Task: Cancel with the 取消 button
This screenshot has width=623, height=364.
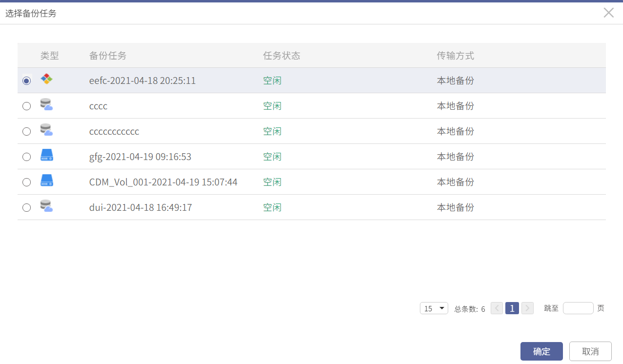Action: pyautogui.click(x=590, y=351)
